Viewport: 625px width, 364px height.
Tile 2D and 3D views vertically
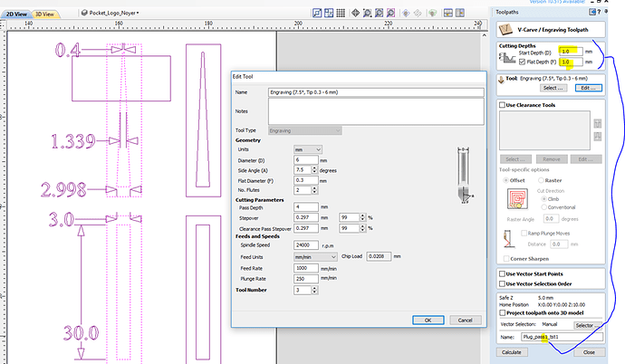(460, 14)
